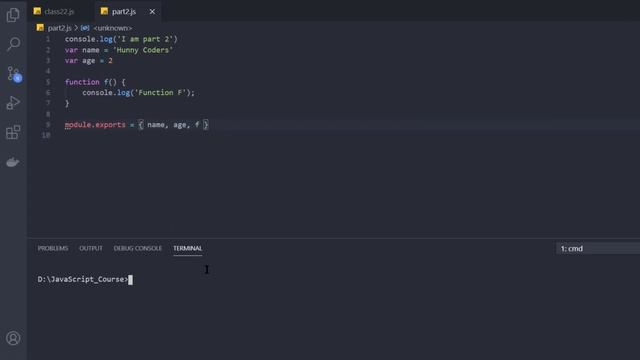Open the Source Control view
The width and height of the screenshot is (640, 360).
click(14, 74)
